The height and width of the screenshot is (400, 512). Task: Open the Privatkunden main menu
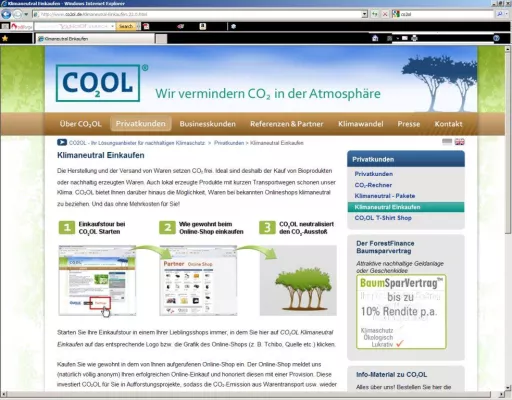[141, 124]
